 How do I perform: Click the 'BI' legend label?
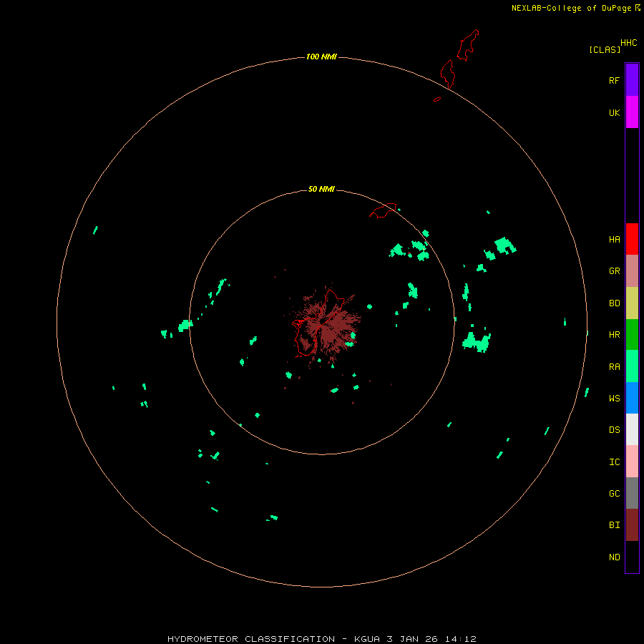click(x=615, y=525)
